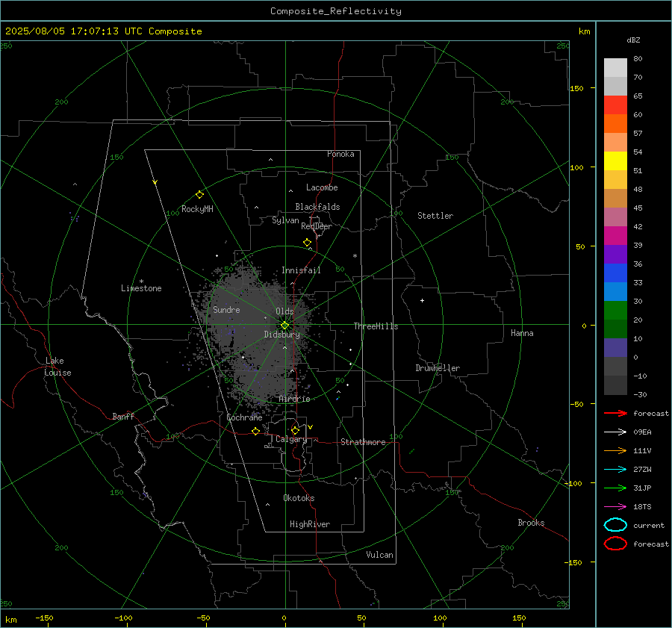This screenshot has height=628, width=672.
Task: Click the cyan current ellipse icon
Action: click(x=615, y=525)
